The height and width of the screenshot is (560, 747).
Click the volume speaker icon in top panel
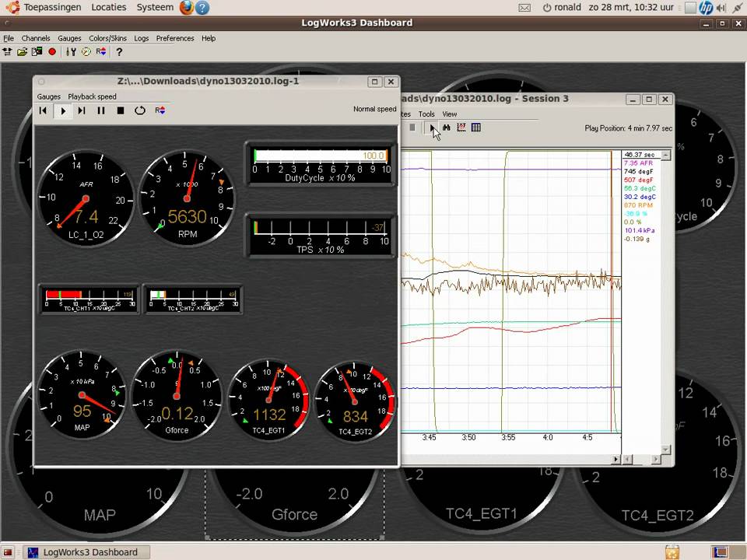[721, 8]
